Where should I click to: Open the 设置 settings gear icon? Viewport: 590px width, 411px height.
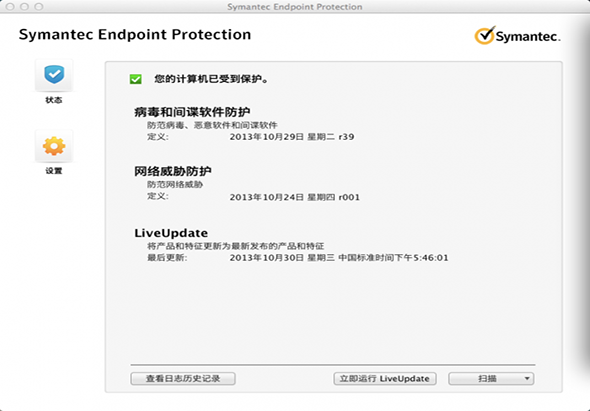54,146
